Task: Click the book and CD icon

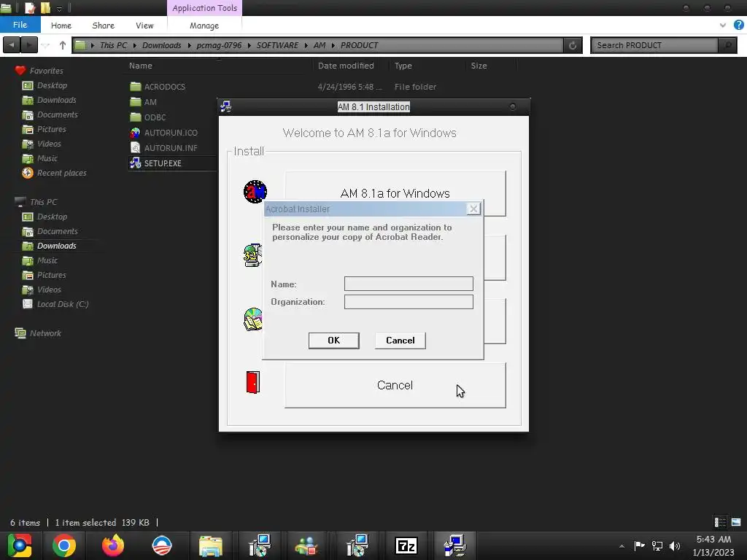Action: (x=253, y=319)
